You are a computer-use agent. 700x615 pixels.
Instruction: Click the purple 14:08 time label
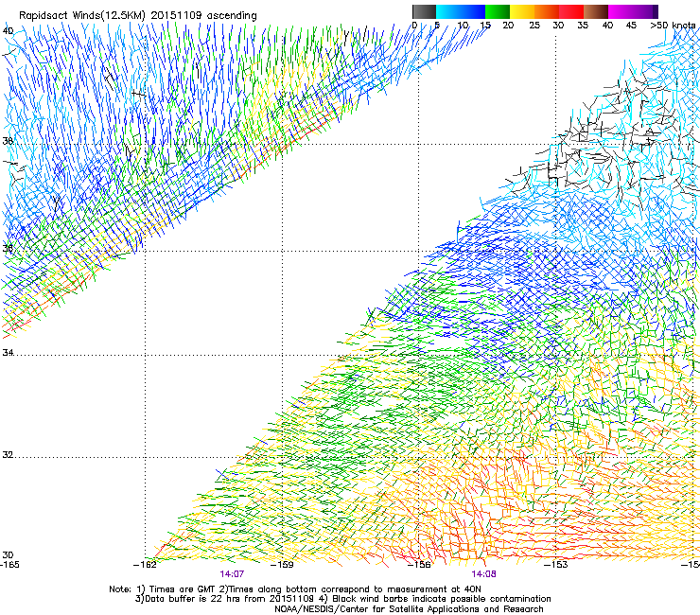[x=484, y=574]
